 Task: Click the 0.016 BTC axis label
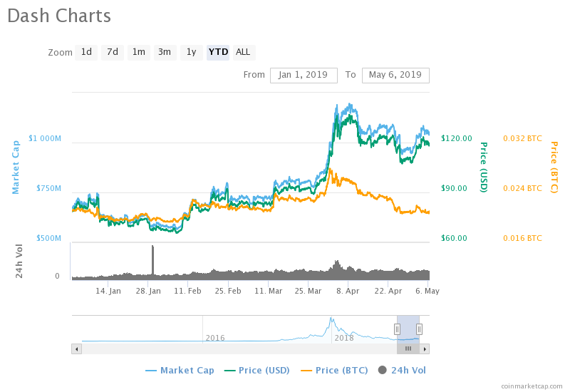522,238
